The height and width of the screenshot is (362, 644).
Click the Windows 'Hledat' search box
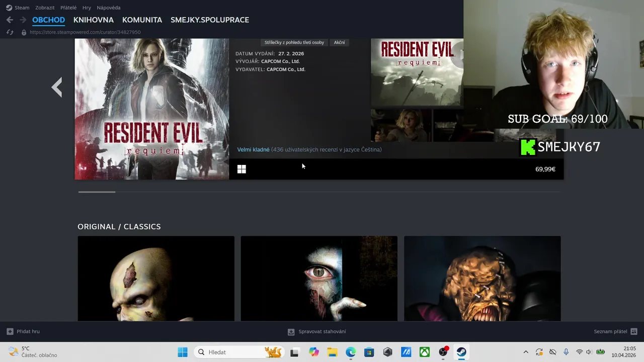click(238, 352)
